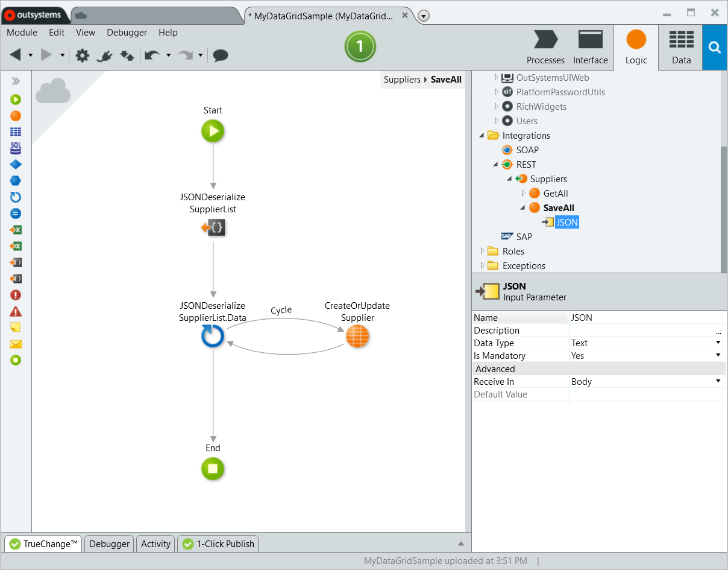This screenshot has height=570, width=728.
Task: Pick the Send Email envelope tool
Action: [x=16, y=344]
